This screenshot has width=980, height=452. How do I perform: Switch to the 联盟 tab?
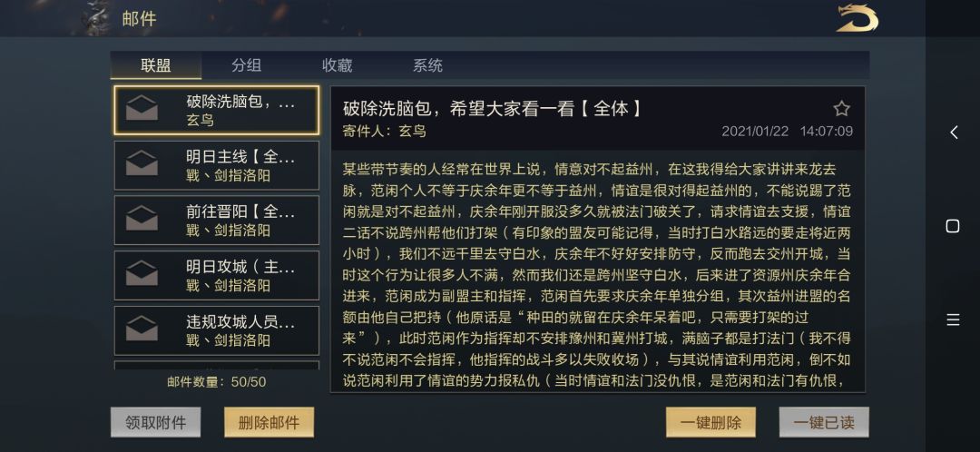click(x=156, y=65)
